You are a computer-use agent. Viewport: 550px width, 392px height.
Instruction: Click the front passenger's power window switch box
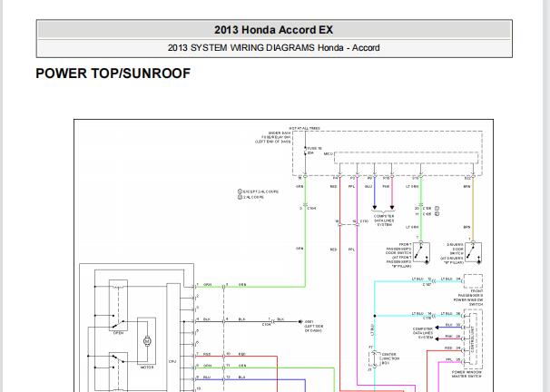pos(473,281)
